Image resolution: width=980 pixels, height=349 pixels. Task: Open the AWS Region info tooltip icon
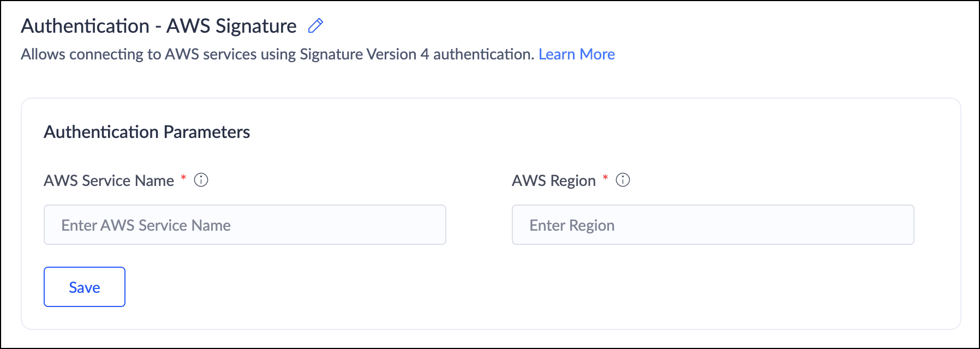pyautogui.click(x=623, y=180)
